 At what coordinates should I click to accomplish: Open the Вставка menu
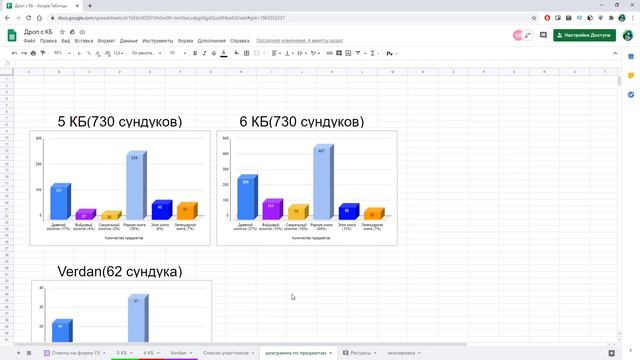click(84, 41)
